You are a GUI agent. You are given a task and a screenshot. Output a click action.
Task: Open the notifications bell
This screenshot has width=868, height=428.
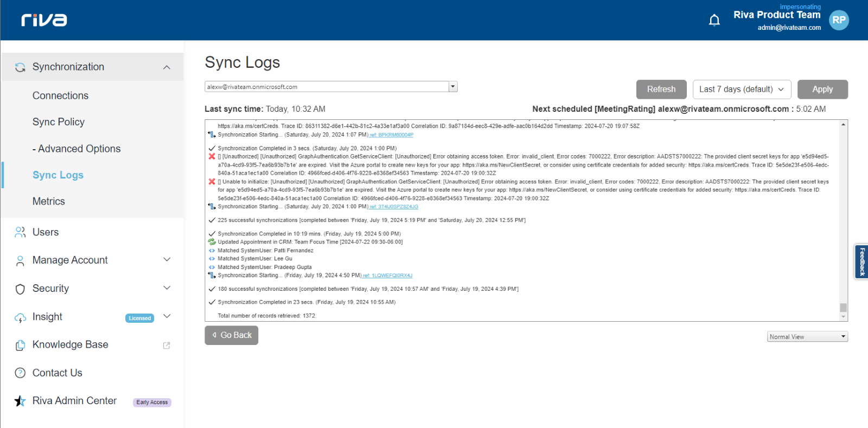tap(714, 20)
